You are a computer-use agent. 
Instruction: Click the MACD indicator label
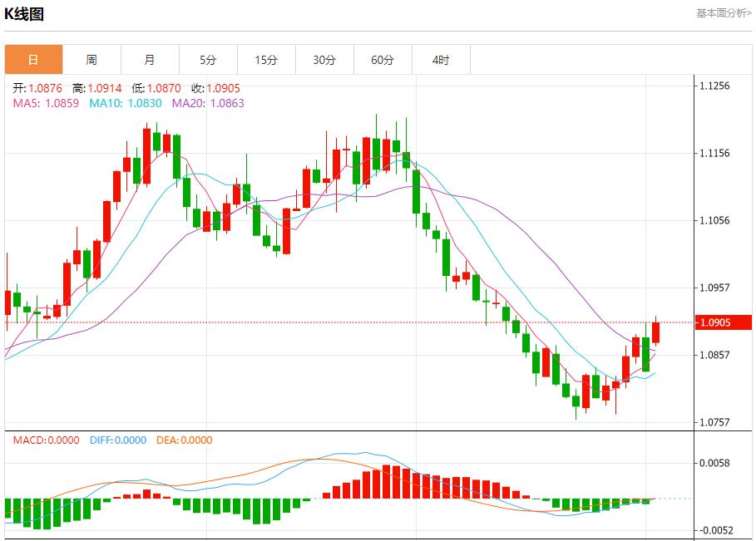(47, 440)
